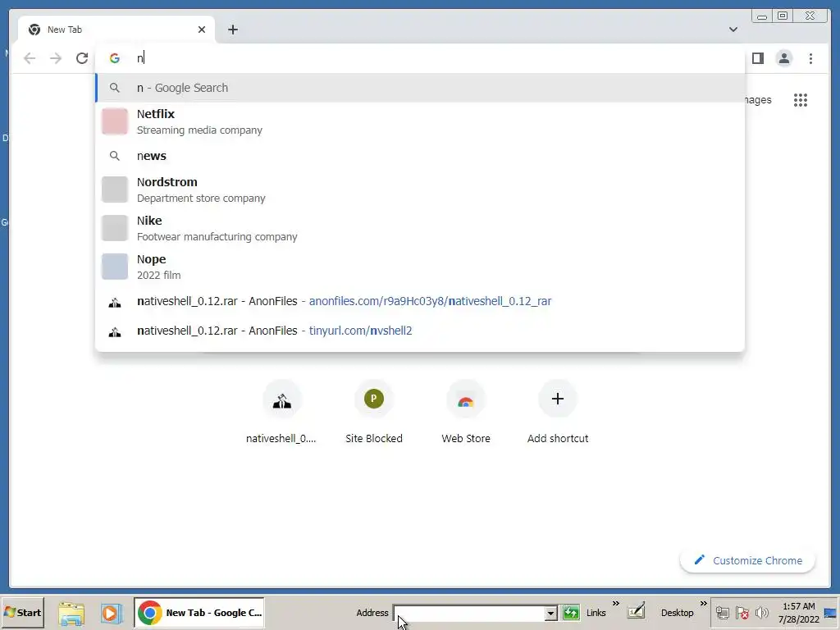The height and width of the screenshot is (630, 840).
Task: Click the volume speaker tray icon
Action: click(761, 613)
